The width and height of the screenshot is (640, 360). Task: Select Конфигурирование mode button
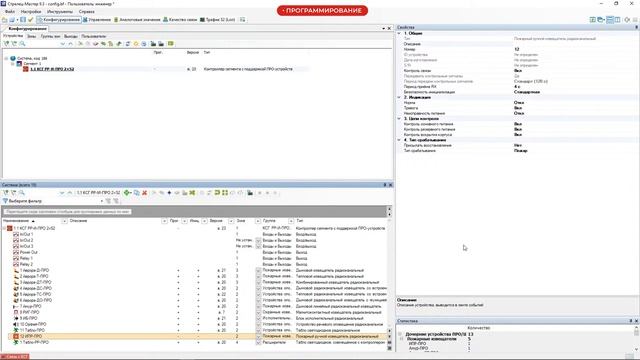(x=58, y=20)
